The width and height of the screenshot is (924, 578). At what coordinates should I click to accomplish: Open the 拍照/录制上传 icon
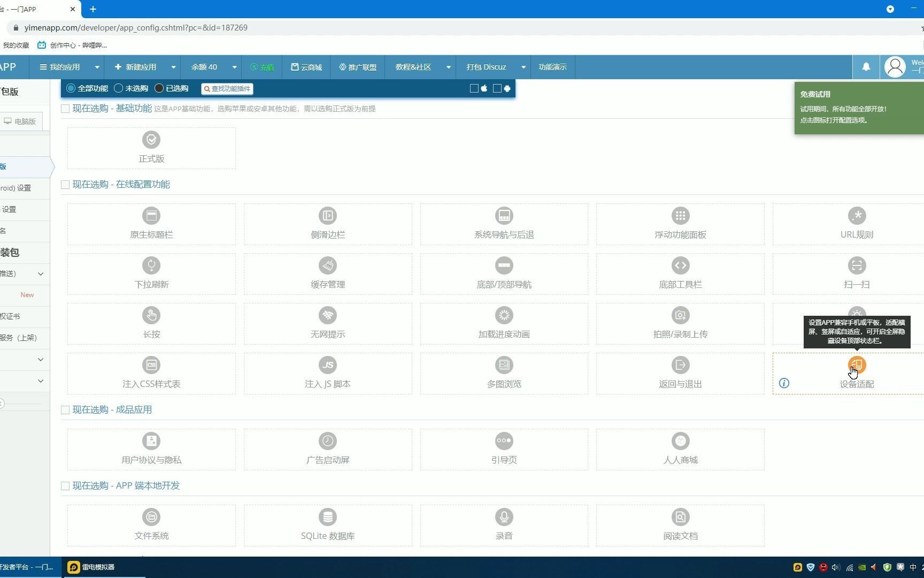coord(680,315)
